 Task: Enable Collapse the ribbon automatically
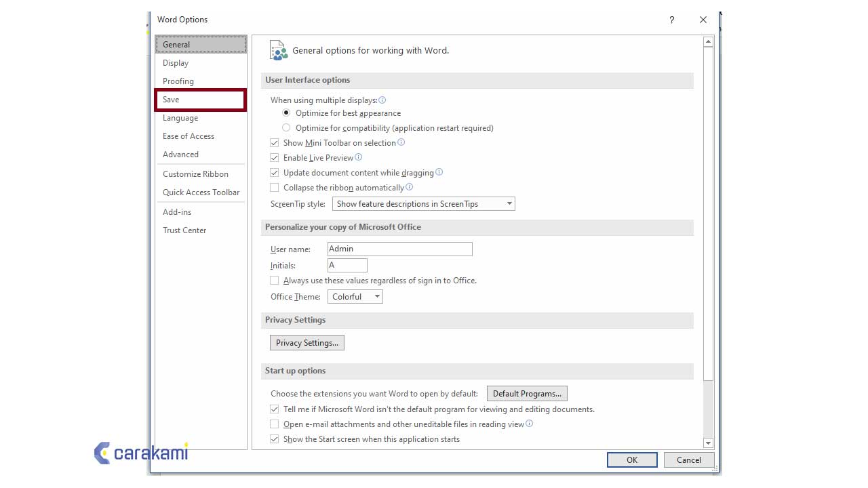tap(275, 188)
